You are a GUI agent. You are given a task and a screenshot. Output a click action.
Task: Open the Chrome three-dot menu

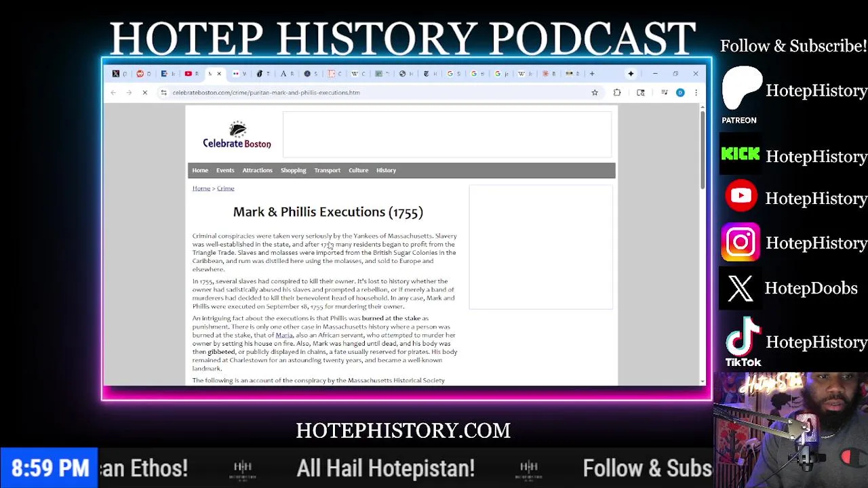tap(696, 93)
